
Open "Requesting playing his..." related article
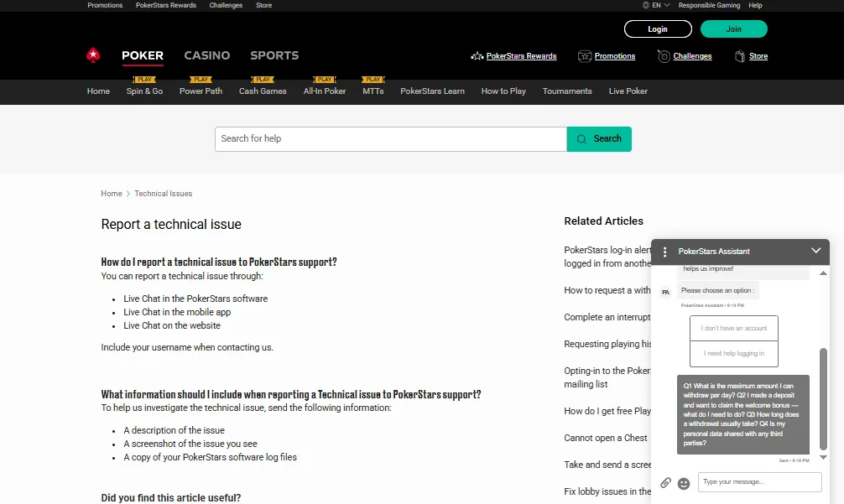point(607,344)
